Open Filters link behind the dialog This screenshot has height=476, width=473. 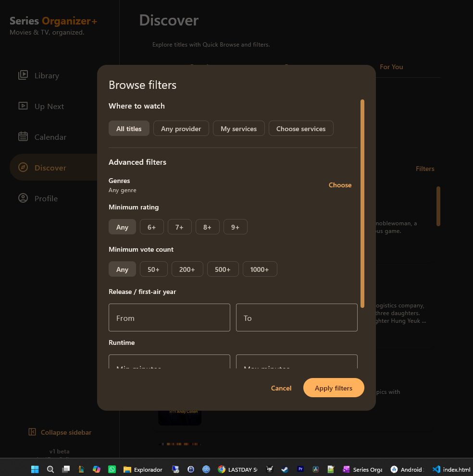pos(425,169)
